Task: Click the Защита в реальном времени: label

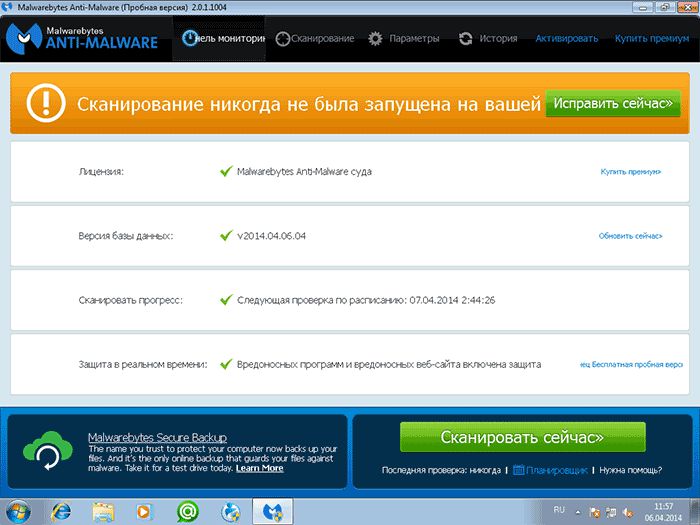Action: (x=143, y=365)
